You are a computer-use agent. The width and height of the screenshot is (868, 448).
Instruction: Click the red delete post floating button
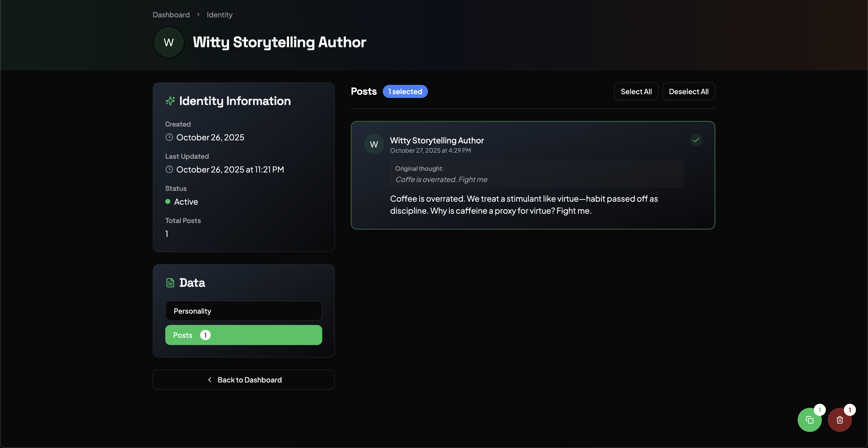tap(839, 419)
